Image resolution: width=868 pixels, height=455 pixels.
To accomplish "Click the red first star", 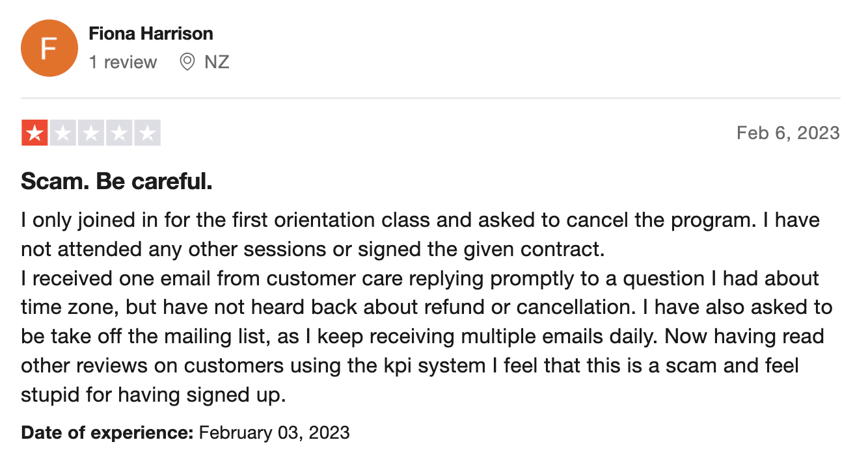I will 34,133.
